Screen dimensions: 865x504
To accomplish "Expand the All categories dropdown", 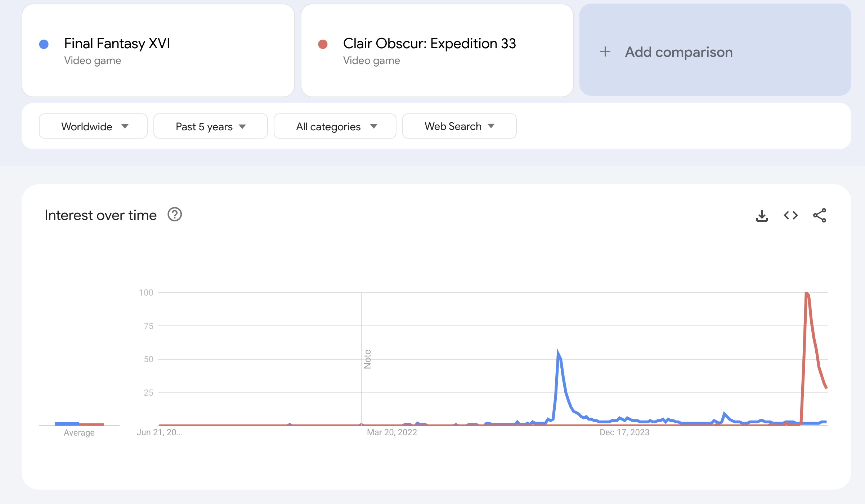I will (335, 126).
